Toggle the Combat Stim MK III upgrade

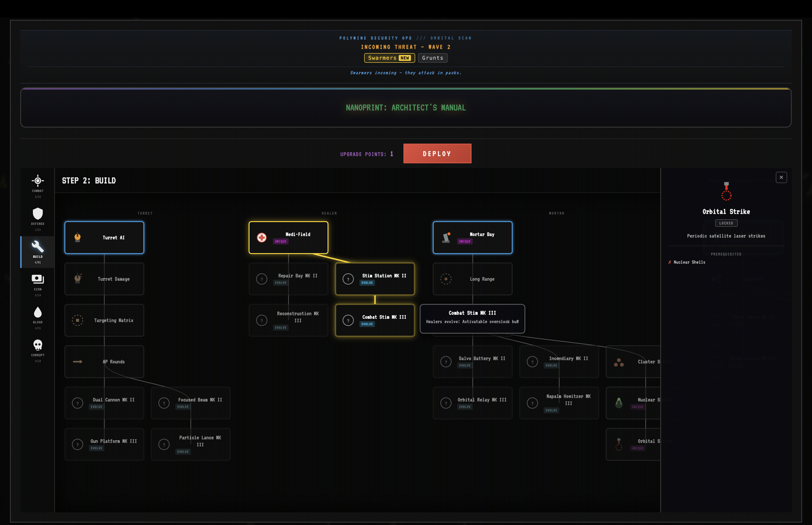click(x=375, y=320)
